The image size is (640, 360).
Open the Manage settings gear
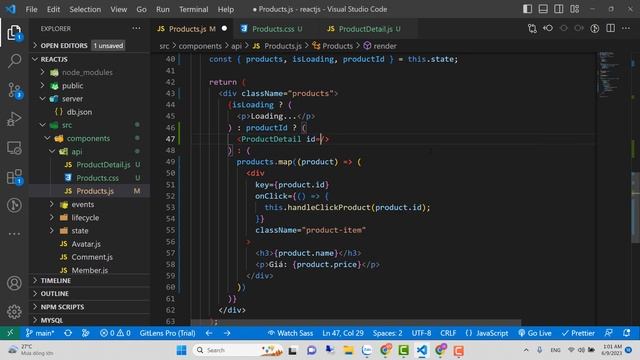pyautogui.click(x=14, y=311)
